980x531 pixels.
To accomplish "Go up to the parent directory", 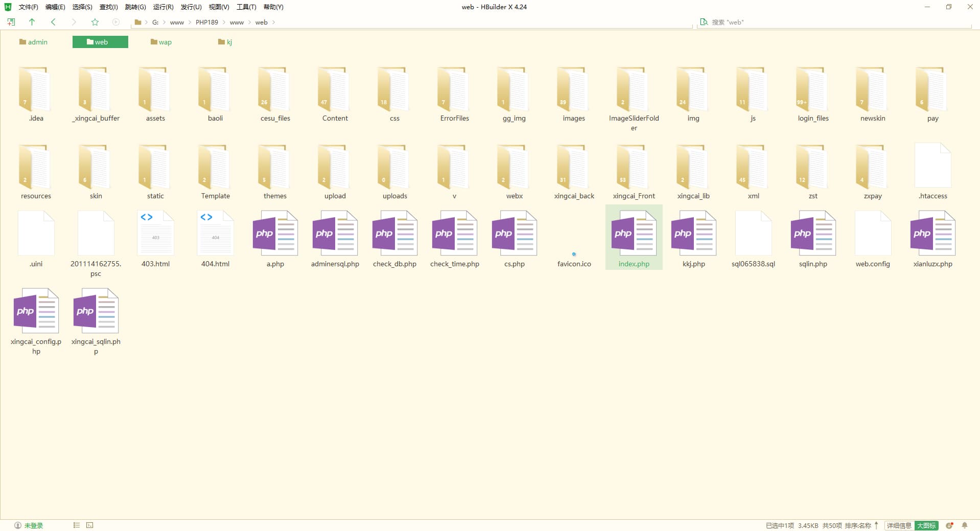I will [x=32, y=22].
